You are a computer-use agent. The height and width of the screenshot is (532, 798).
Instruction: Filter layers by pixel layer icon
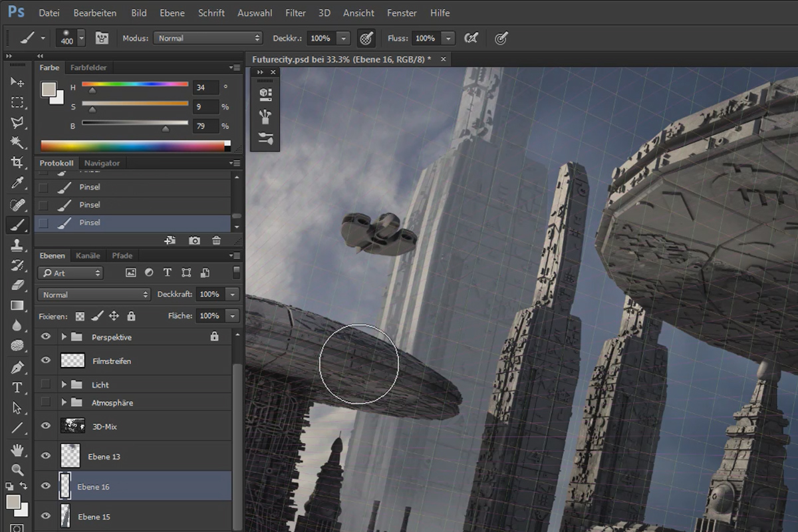pyautogui.click(x=131, y=273)
